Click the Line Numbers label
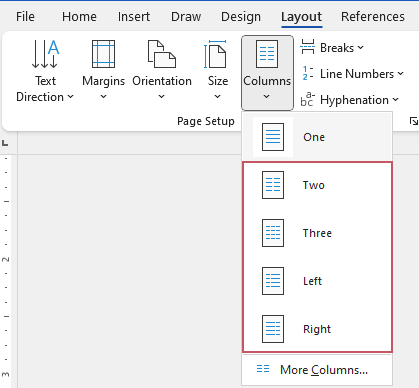The width and height of the screenshot is (419, 388). coord(357,74)
